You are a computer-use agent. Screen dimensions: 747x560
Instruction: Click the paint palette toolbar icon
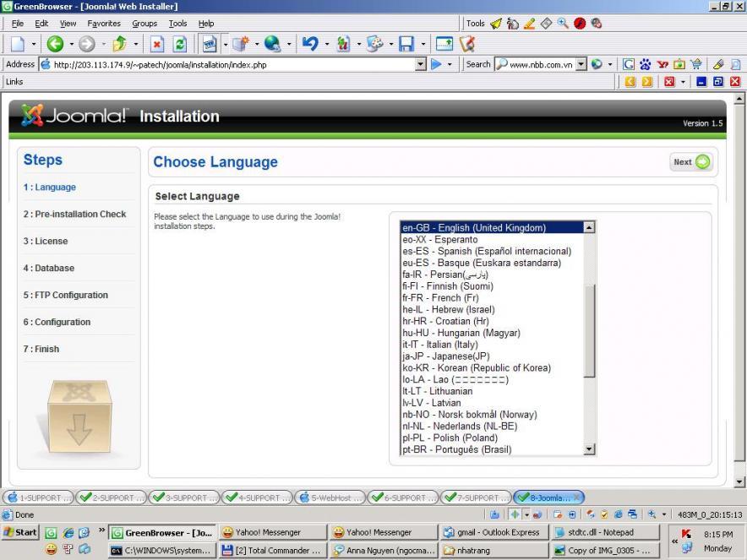(374, 44)
